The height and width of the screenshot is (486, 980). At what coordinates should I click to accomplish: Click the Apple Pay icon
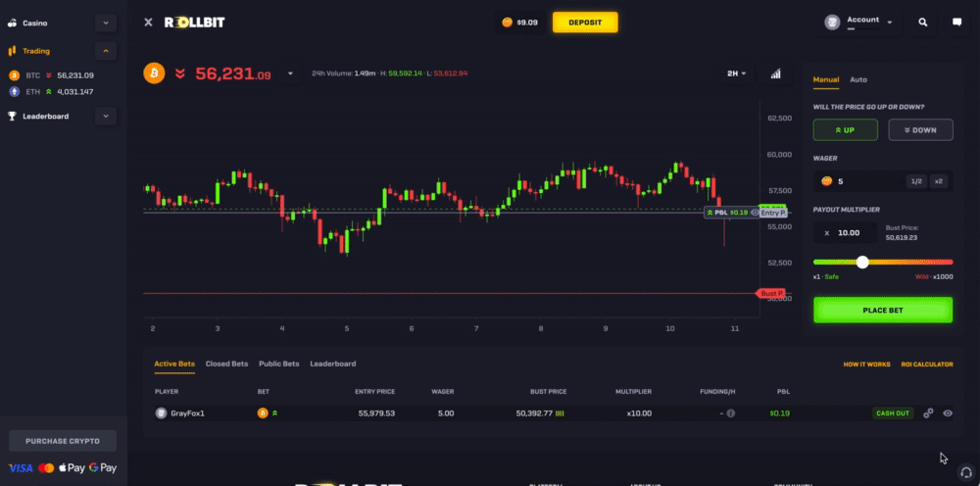coord(72,468)
